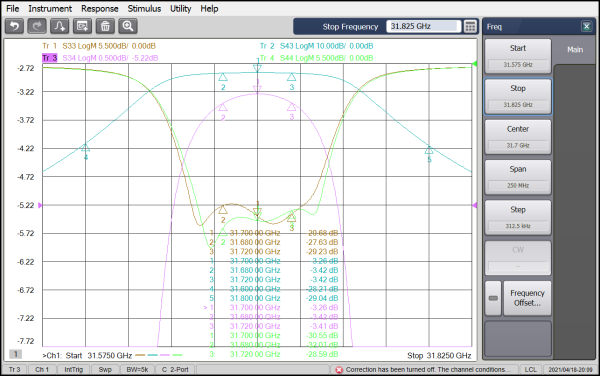
Task: Open the Stimulus menu
Action: [x=144, y=8]
